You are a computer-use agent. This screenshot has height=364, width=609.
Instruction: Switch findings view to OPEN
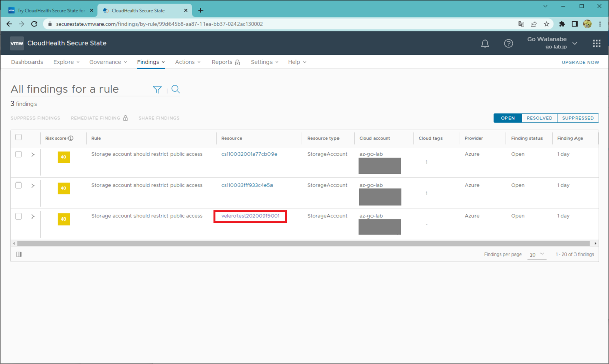[x=507, y=118]
